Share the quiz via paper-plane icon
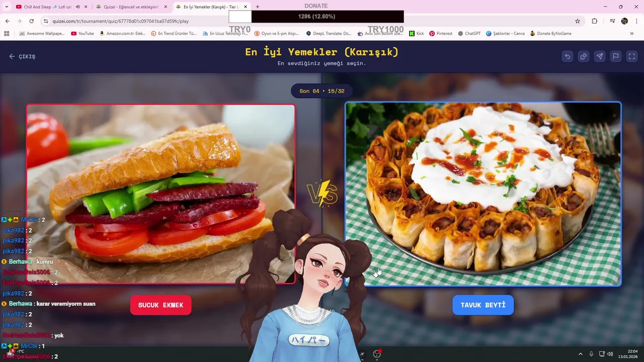Viewport: 644px width, 362px height. coord(600,56)
